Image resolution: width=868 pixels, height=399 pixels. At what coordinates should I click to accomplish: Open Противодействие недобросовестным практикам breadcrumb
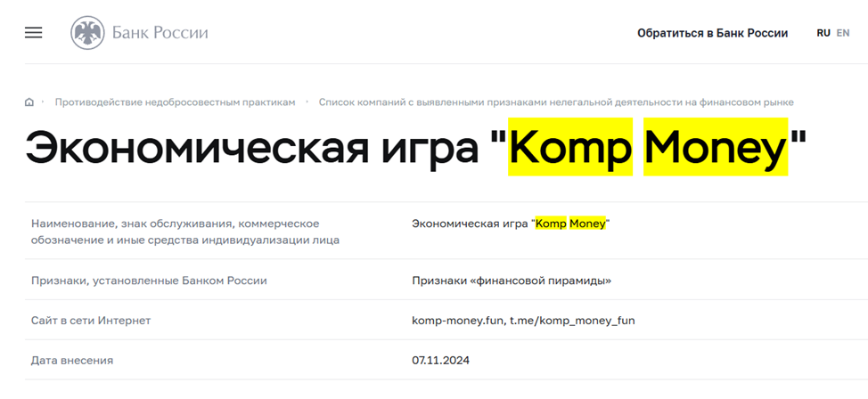click(175, 102)
